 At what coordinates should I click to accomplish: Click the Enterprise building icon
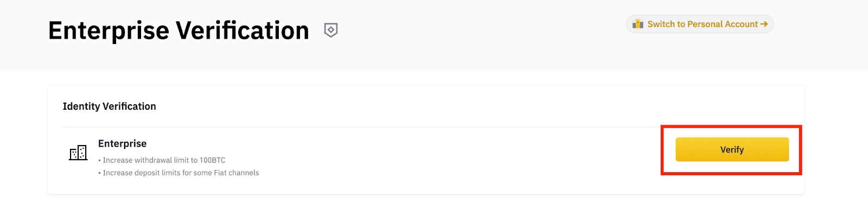pos(78,152)
